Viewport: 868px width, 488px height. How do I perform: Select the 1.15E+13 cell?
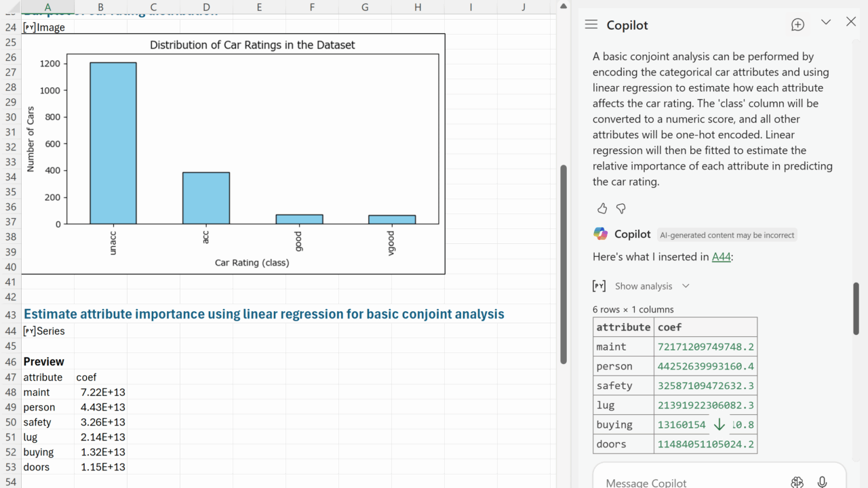[x=100, y=467]
